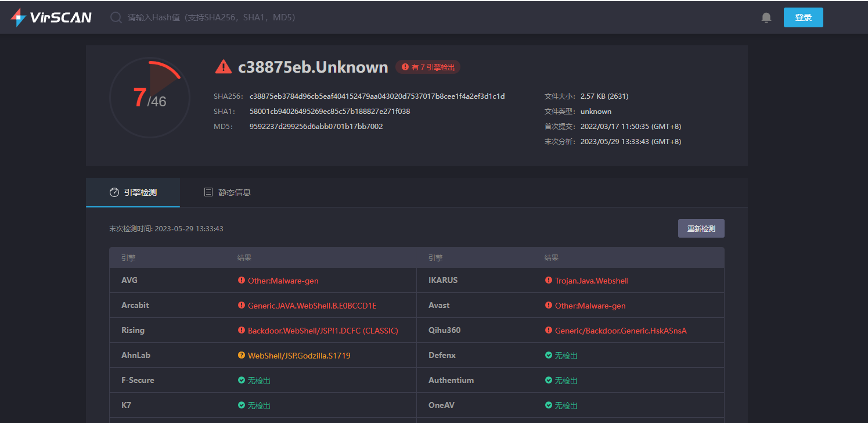Click the red alert icon in Rising row
The height and width of the screenshot is (423, 868).
point(242,330)
